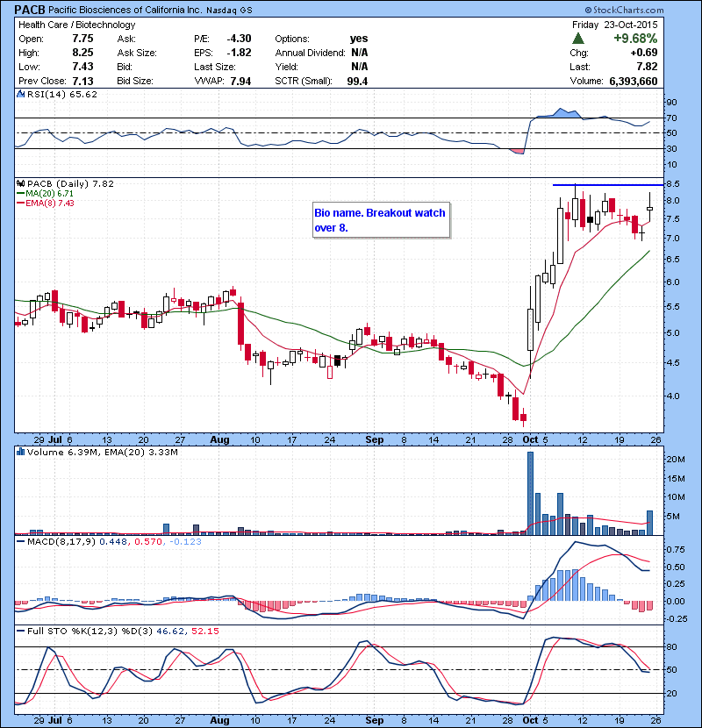
Task: Click the 20M label on the volume axis
Action: click(x=675, y=460)
